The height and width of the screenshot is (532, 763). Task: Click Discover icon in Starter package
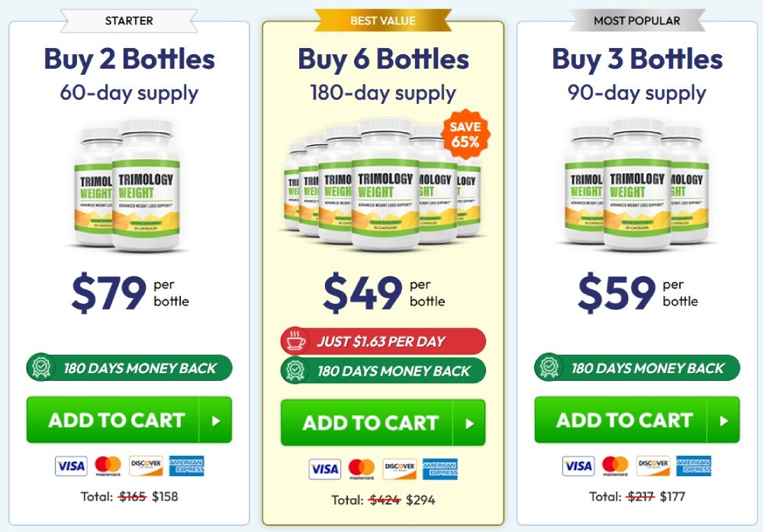click(146, 466)
